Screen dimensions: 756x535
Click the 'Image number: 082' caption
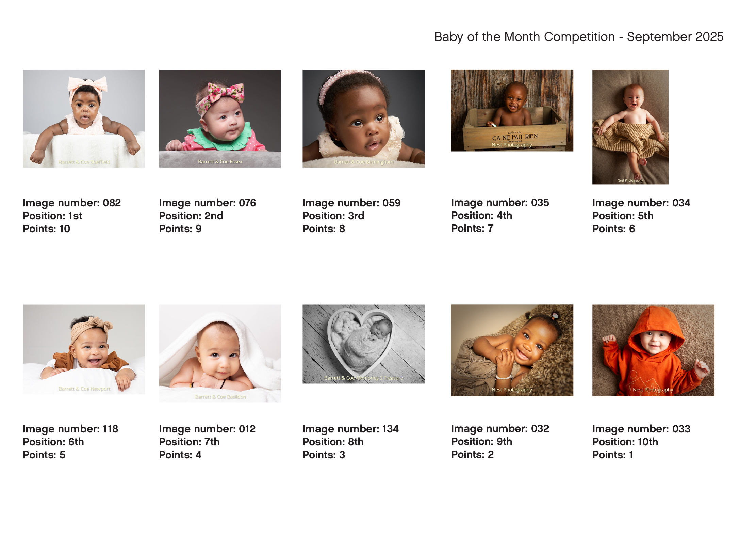point(72,203)
